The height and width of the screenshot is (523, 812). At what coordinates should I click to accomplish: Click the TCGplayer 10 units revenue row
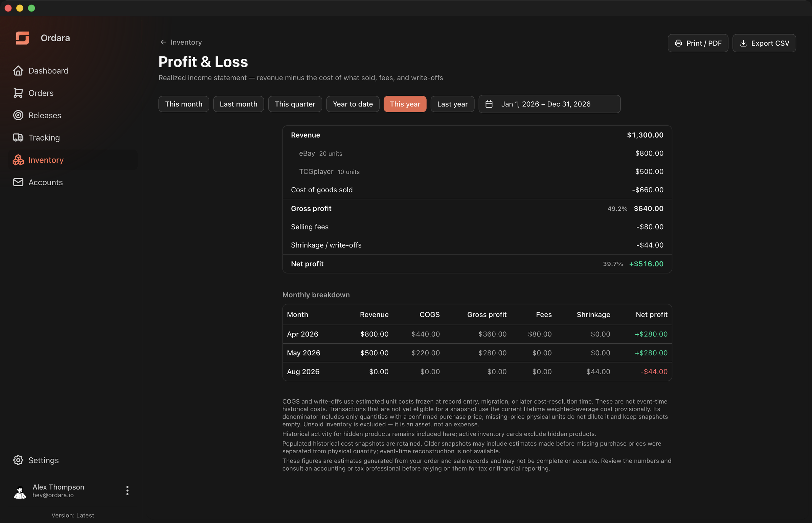tap(477, 171)
